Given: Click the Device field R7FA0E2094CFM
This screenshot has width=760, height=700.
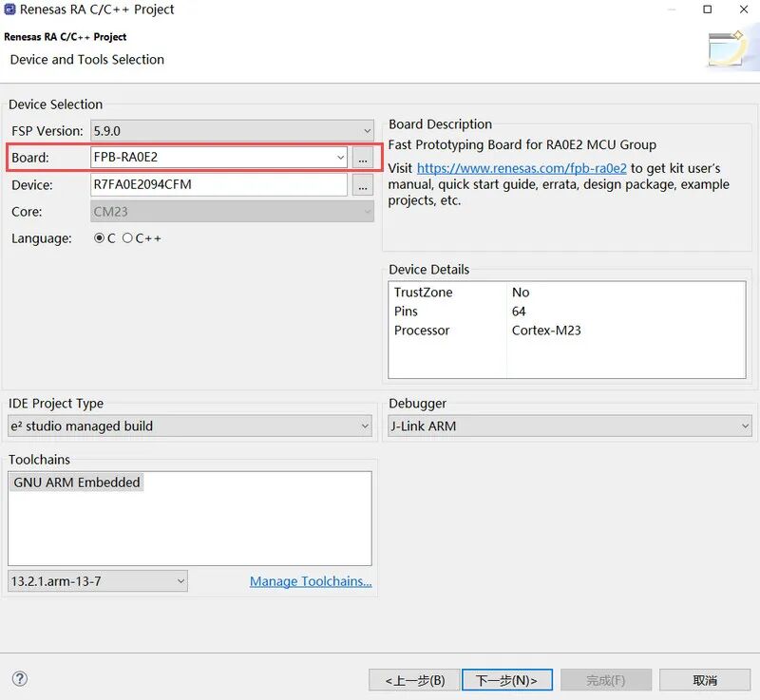Looking at the screenshot, I should pyautogui.click(x=219, y=184).
